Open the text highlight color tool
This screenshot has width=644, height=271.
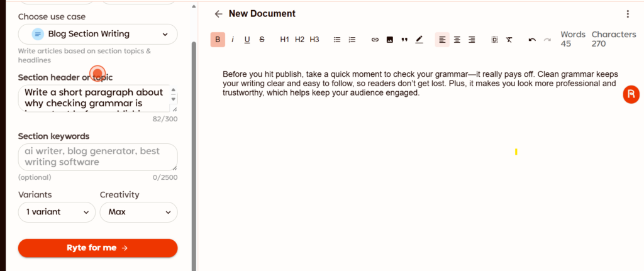click(x=419, y=40)
